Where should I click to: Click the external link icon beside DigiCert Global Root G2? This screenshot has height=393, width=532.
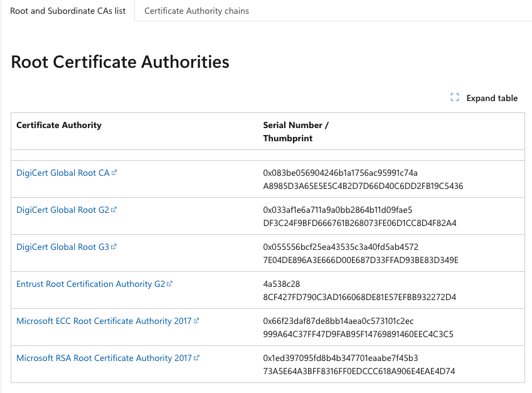tap(115, 209)
